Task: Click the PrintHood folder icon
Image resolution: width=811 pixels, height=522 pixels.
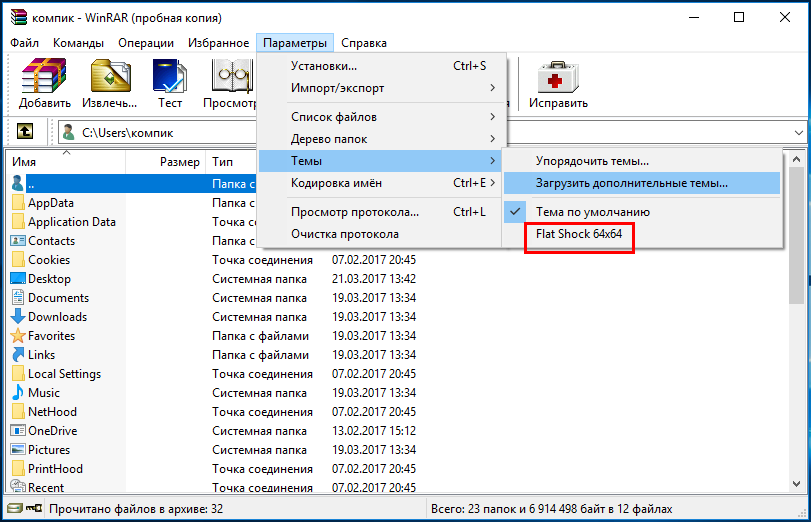Action: [18, 468]
